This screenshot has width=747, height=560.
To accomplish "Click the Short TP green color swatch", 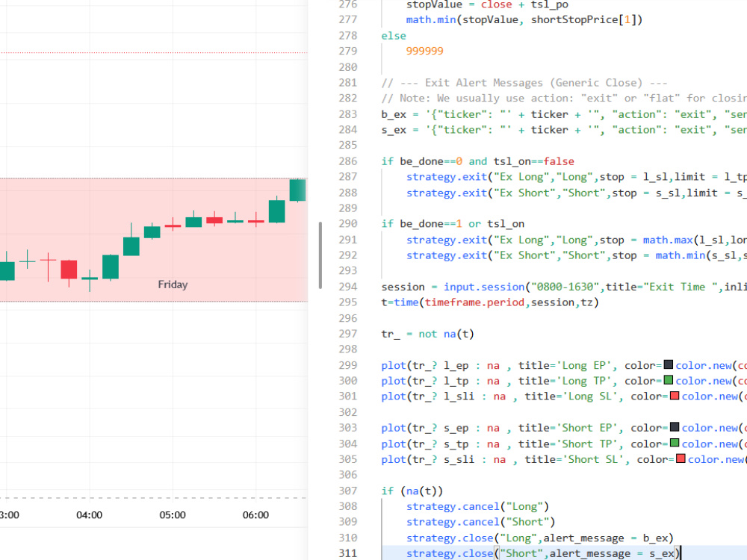I will [675, 443].
